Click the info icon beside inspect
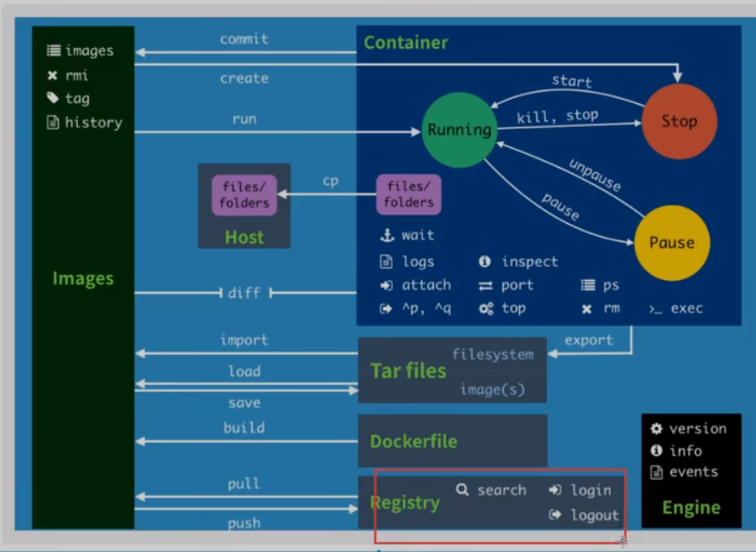 [484, 261]
